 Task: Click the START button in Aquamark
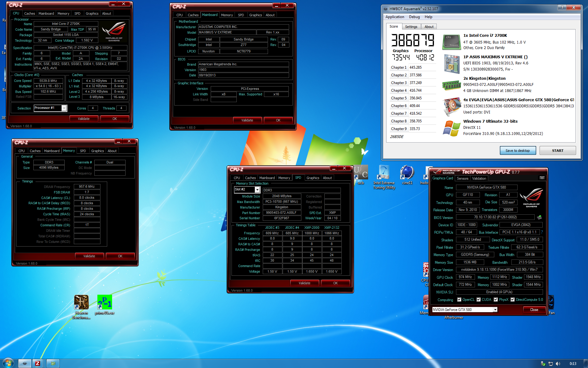click(557, 151)
